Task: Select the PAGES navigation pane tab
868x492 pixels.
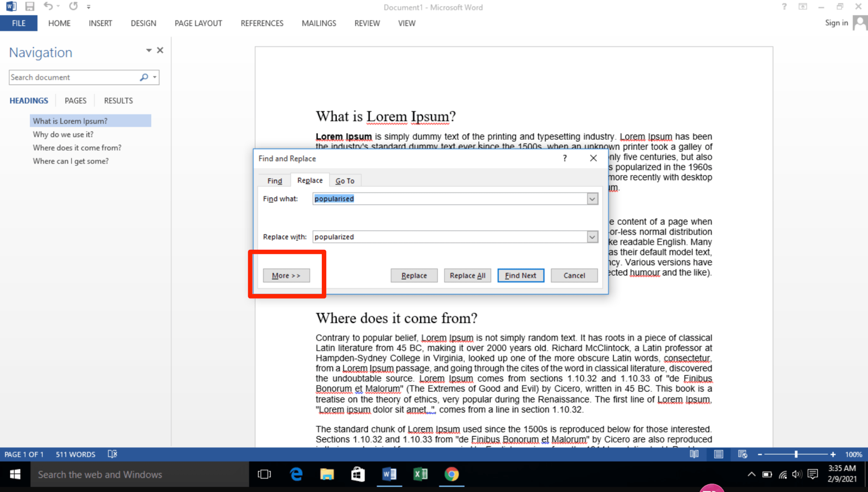Action: 75,100
